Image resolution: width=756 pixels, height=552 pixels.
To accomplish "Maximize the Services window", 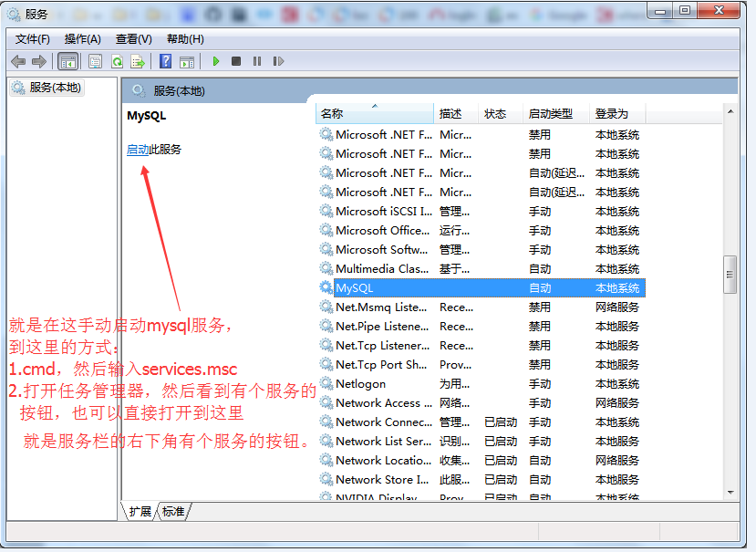I will tap(685, 11).
